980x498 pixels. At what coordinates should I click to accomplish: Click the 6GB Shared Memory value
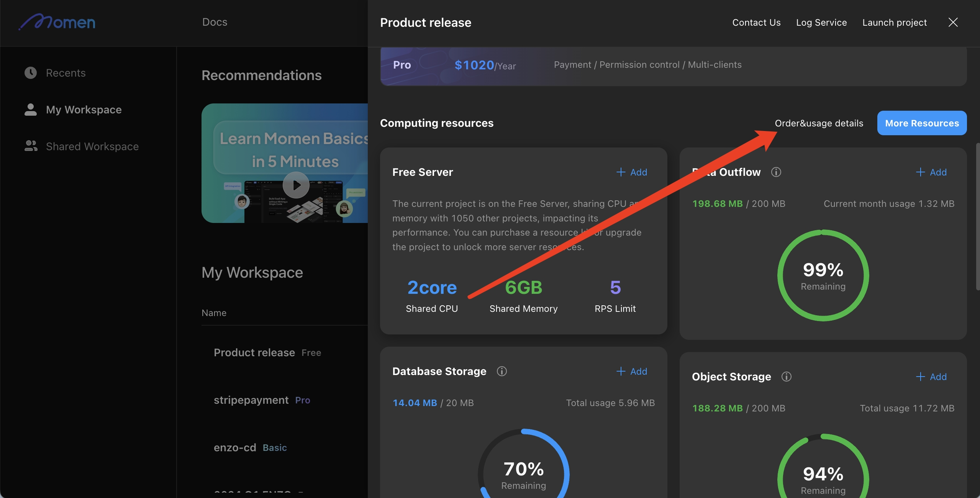[523, 288]
